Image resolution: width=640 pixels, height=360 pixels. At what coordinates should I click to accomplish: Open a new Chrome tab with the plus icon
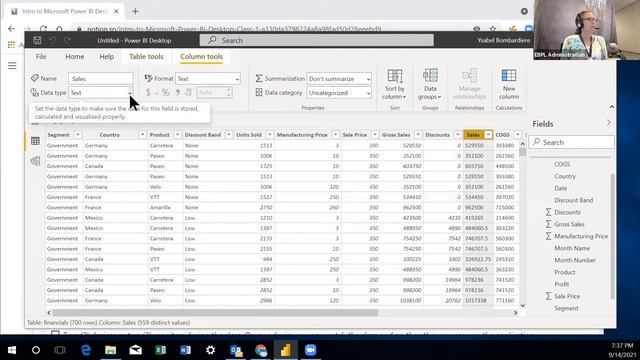click(x=135, y=11)
